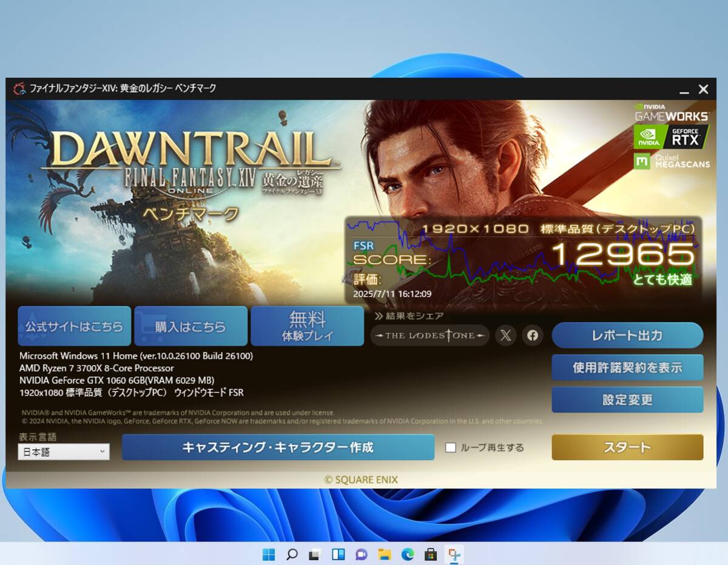This screenshot has width=728, height=565.
Task: Start the benchmark with スタート button
Action: pos(627,447)
